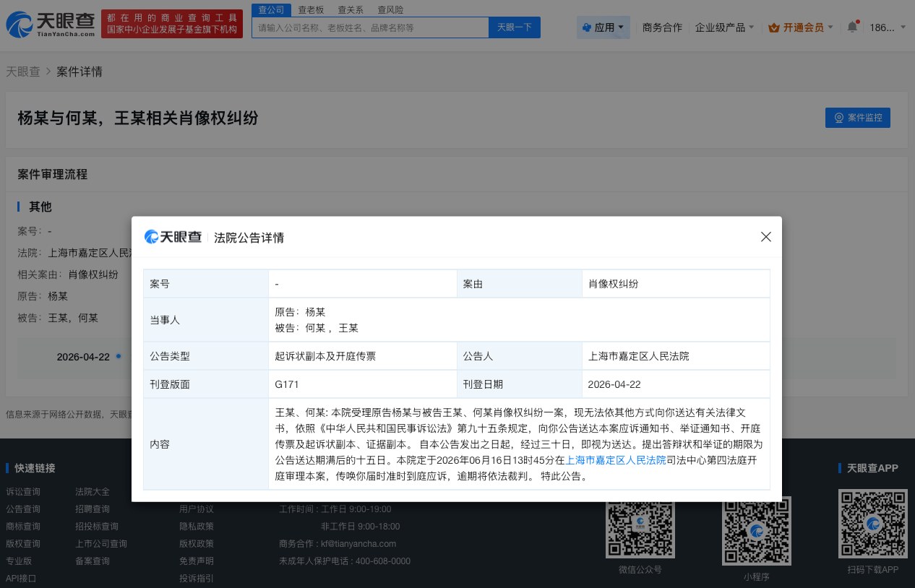Click the Tianyancha logo inside the dialog header
915x588 pixels.
[x=173, y=237]
